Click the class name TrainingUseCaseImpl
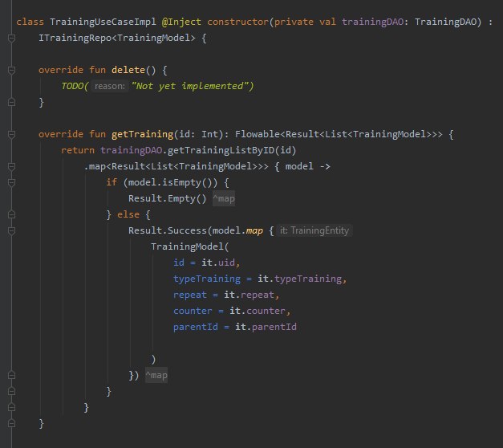 103,22
